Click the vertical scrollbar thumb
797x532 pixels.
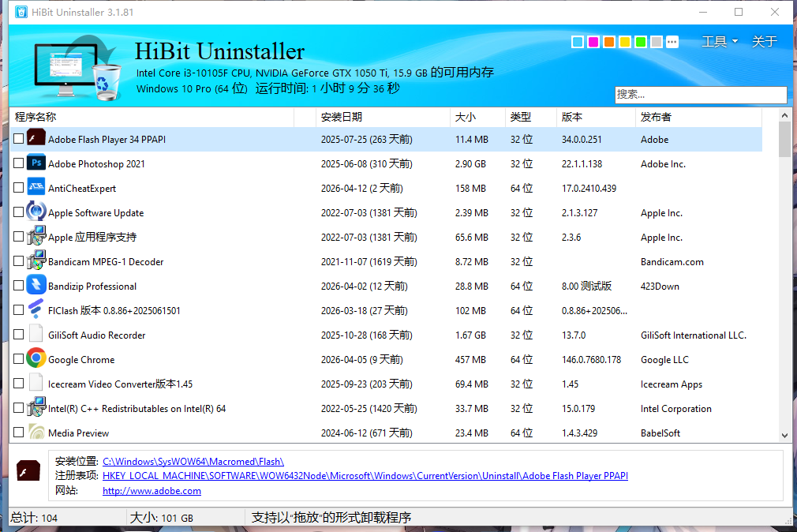click(785, 140)
